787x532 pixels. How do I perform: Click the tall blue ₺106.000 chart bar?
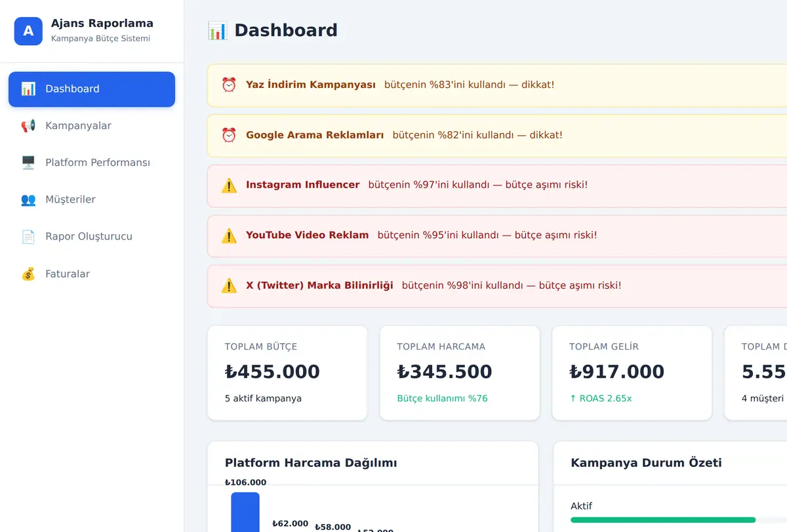point(245,512)
